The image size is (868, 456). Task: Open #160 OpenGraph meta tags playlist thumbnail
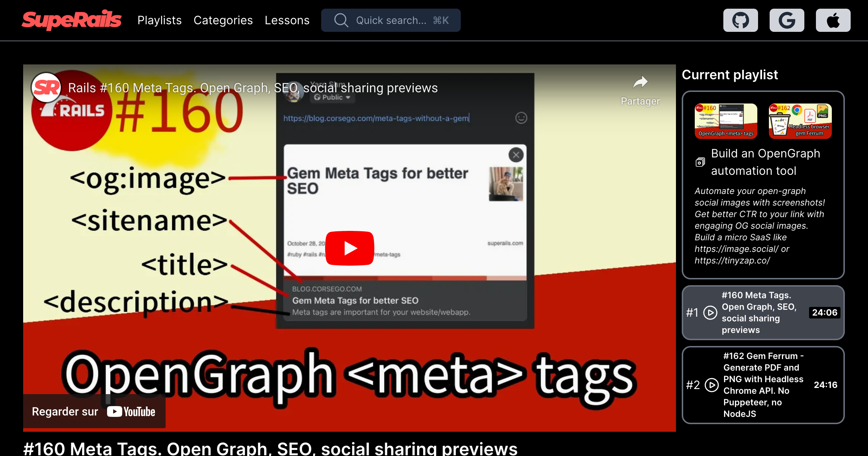point(726,121)
